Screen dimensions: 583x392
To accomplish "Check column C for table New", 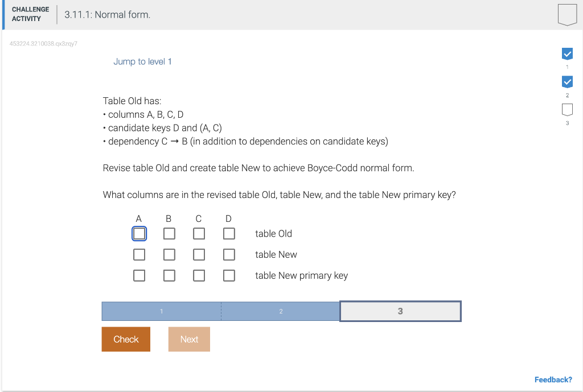I will click(x=199, y=254).
